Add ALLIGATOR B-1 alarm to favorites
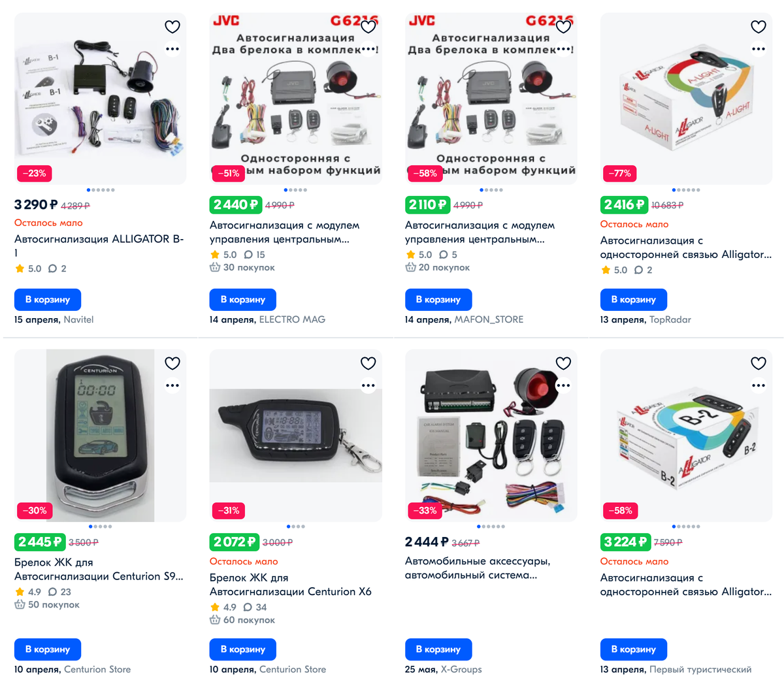This screenshot has width=784, height=697. (172, 27)
